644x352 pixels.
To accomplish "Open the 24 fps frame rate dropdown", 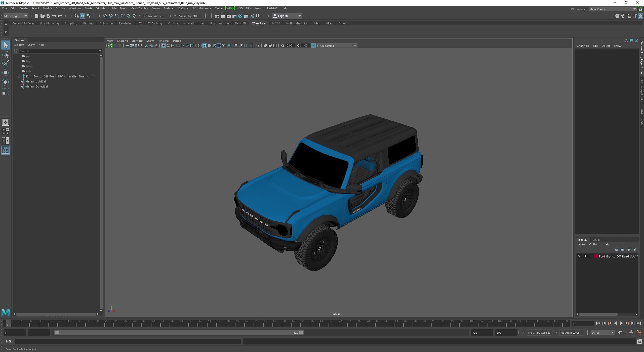I will (602, 332).
